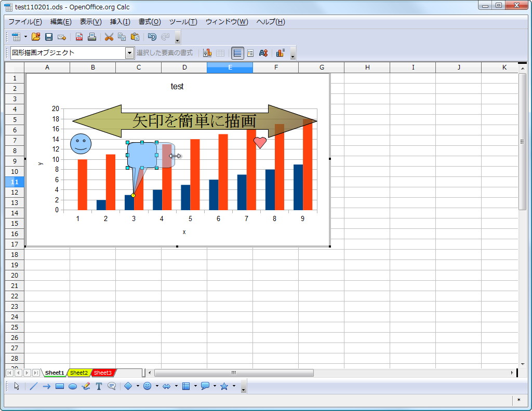Click the chart type icon
The width and height of the screenshot is (532, 411).
click(x=207, y=53)
